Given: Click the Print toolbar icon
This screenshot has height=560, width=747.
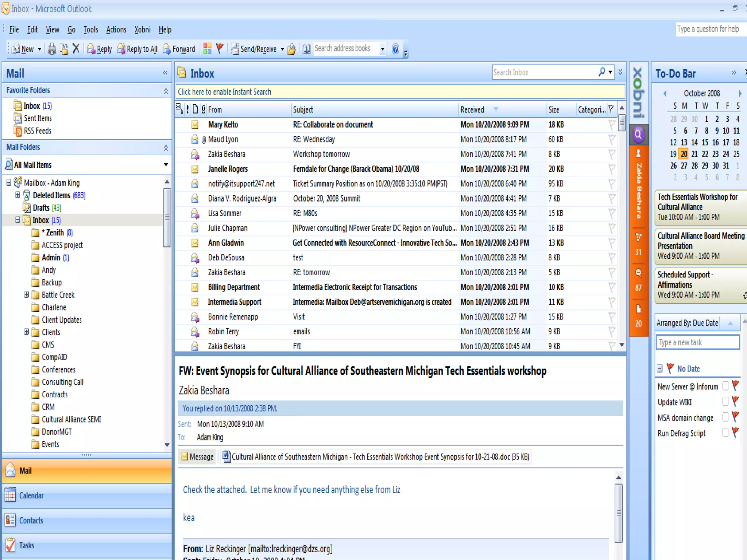Looking at the screenshot, I should coord(52,49).
